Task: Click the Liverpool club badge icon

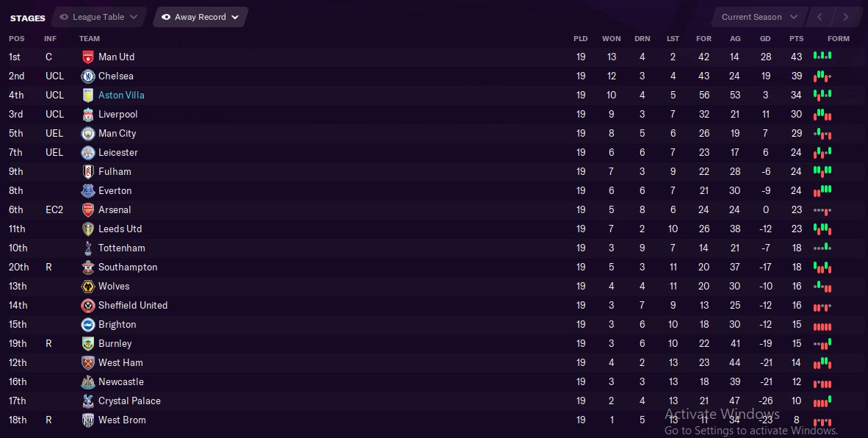Action: 88,114
